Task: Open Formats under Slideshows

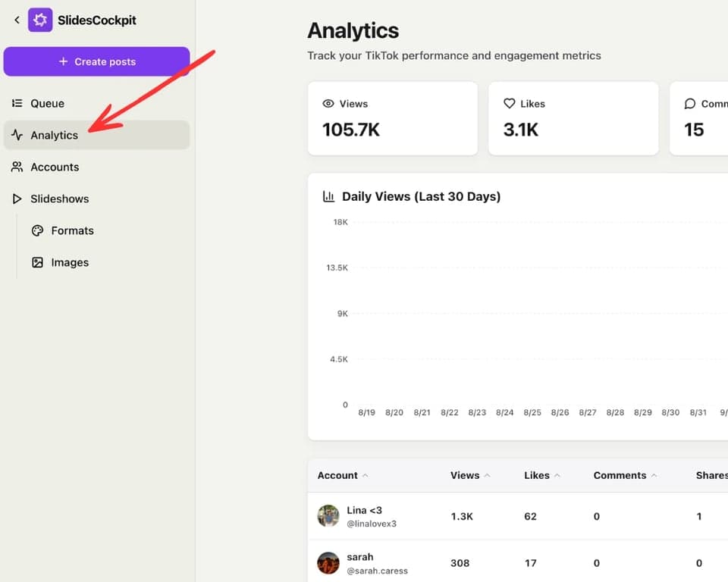Action: click(72, 230)
